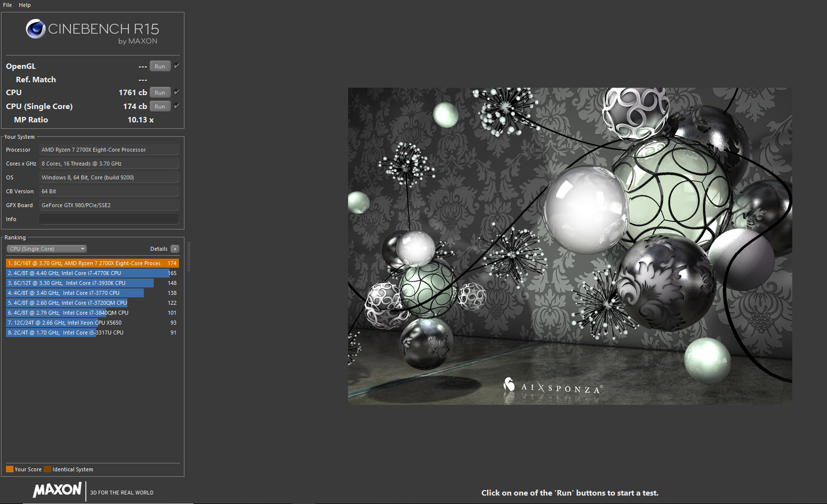The image size is (827, 504).
Task: Click the benchmark scene preview image
Action: pos(570,245)
